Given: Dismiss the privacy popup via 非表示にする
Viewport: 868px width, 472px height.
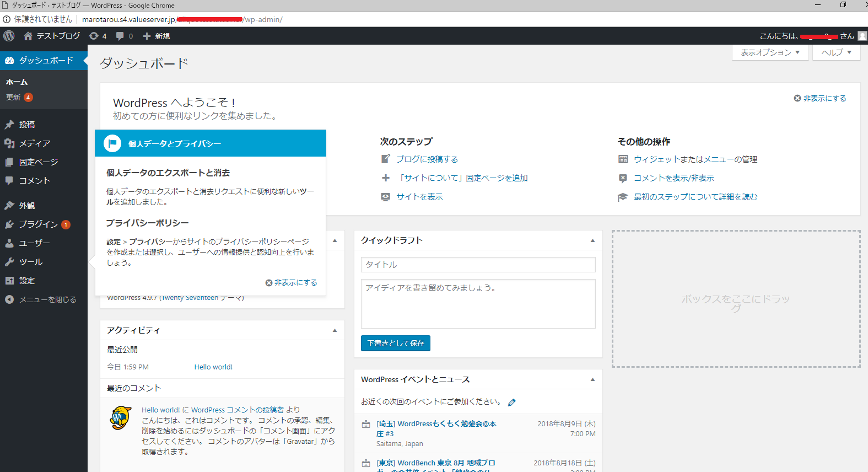Looking at the screenshot, I should coord(291,282).
